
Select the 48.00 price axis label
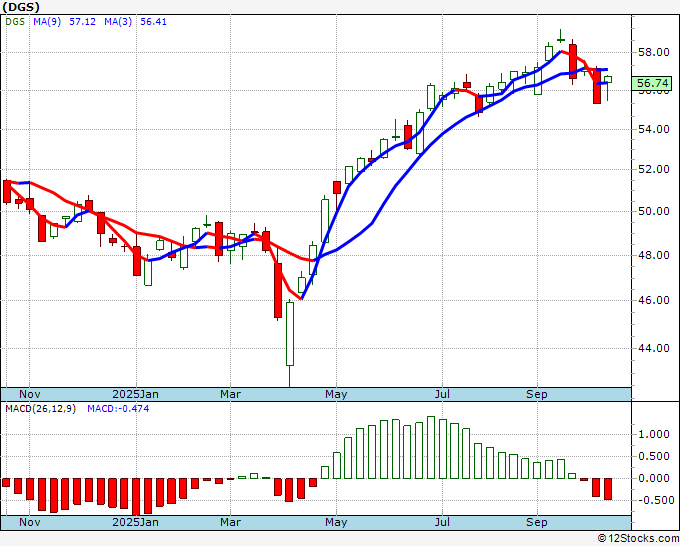pos(654,255)
